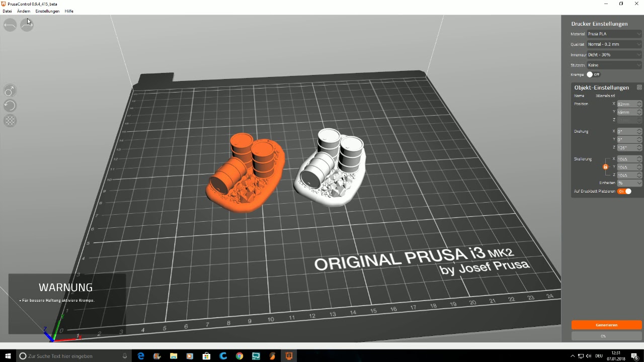
Task: Open File Explorer from taskbar
Action: click(x=174, y=356)
